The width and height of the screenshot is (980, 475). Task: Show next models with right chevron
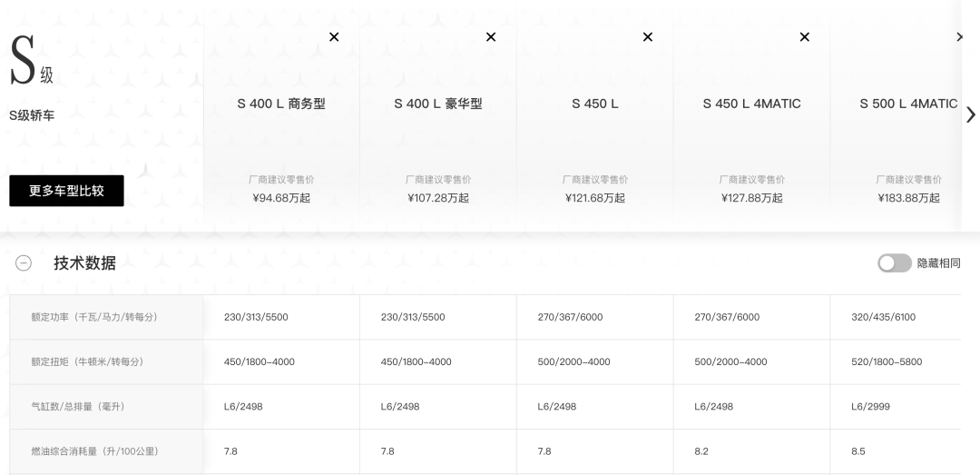pyautogui.click(x=970, y=114)
